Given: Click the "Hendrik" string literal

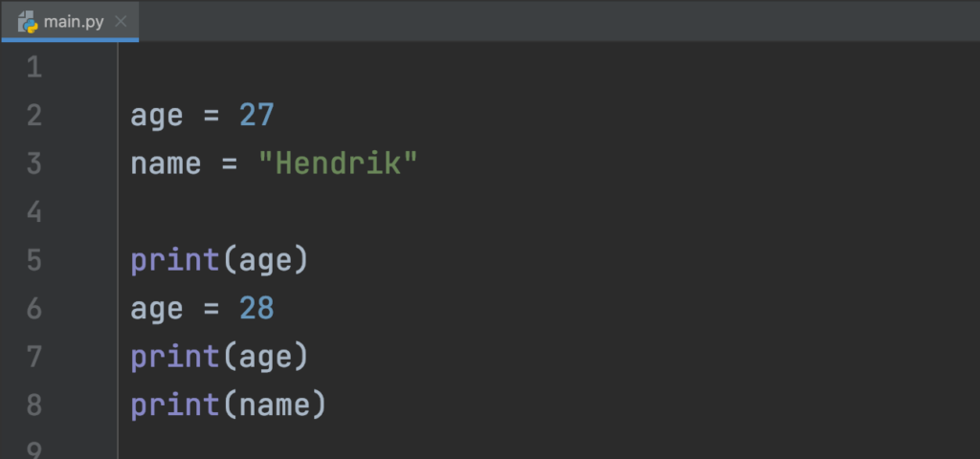Looking at the screenshot, I should [x=338, y=164].
